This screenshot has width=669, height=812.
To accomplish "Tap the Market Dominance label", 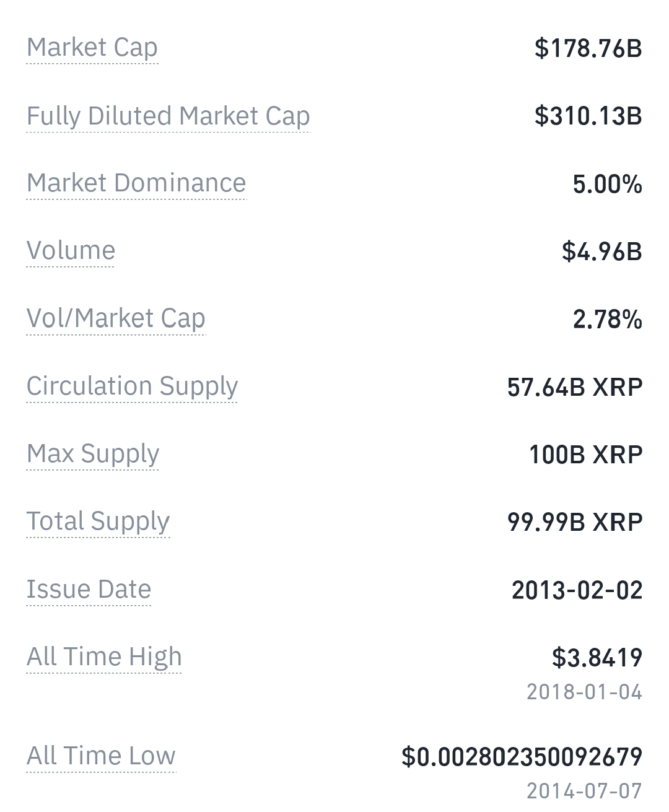I will pos(136,183).
